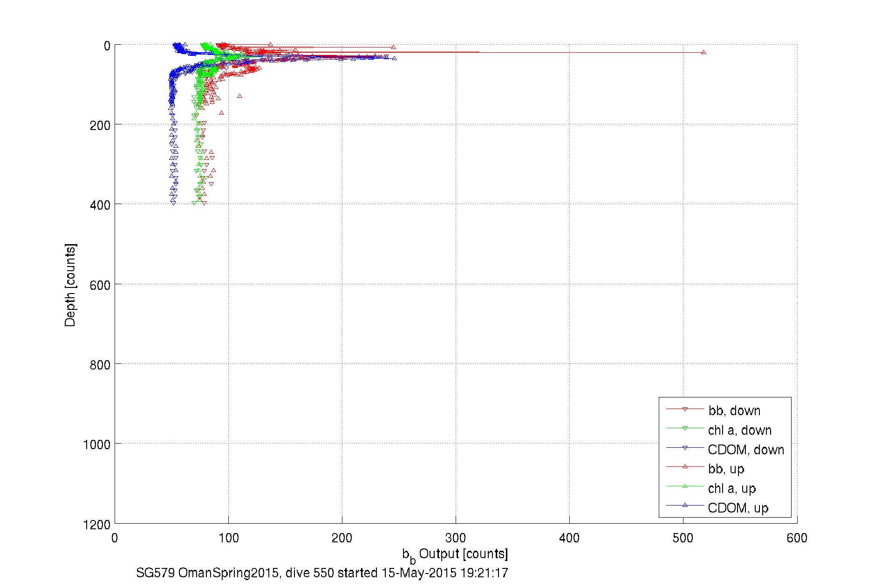Screen dimensions: 881x588
Task: Click the green 'chl a, up' legend marker
Action: pos(685,486)
